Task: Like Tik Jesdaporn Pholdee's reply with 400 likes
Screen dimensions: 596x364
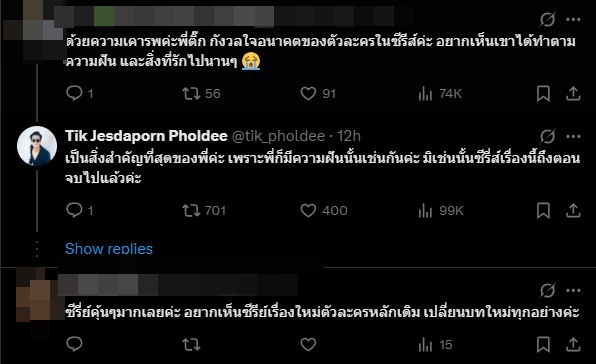Action: coord(323,210)
